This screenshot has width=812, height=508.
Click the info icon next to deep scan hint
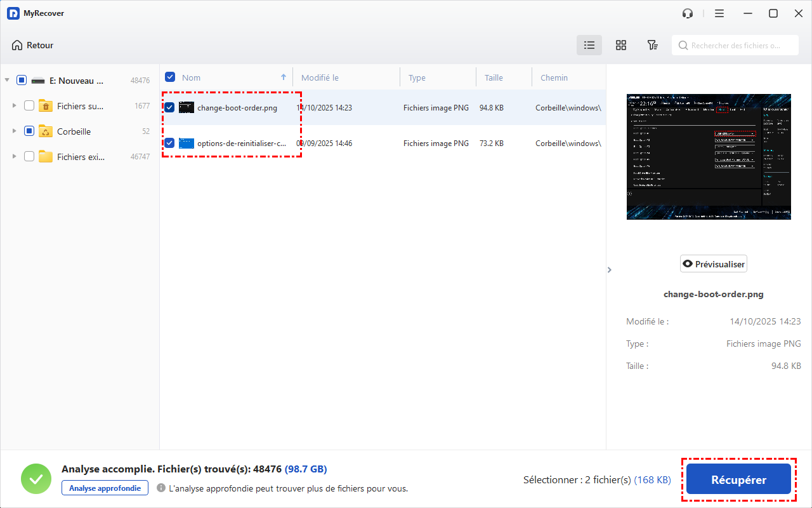pos(161,488)
